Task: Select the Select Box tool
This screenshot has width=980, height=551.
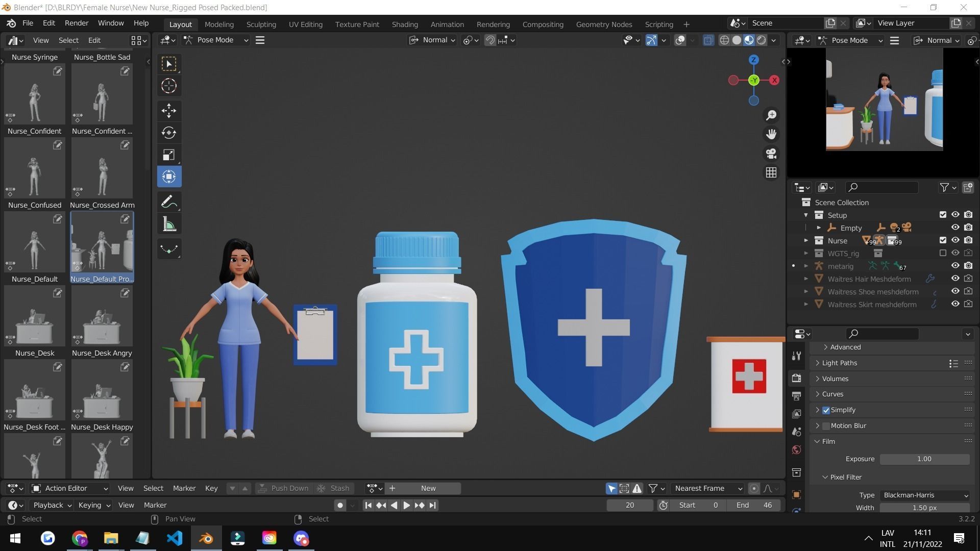Action: 169,64
